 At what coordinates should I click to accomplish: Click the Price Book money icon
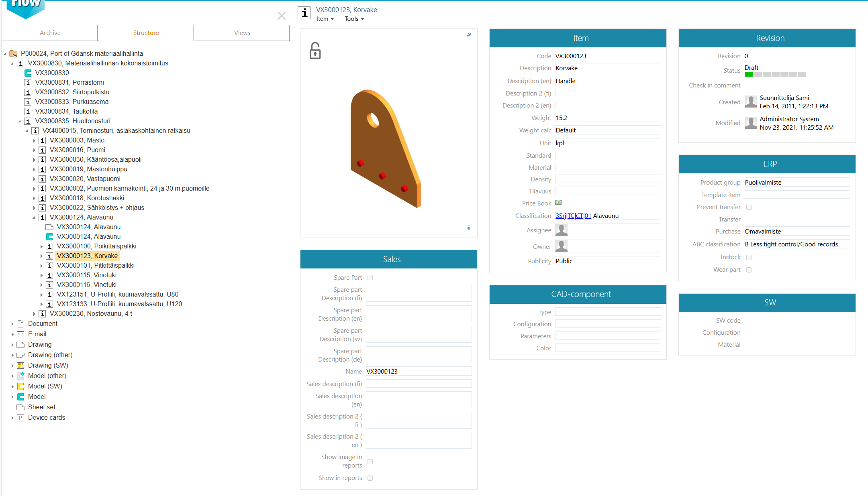[558, 203]
